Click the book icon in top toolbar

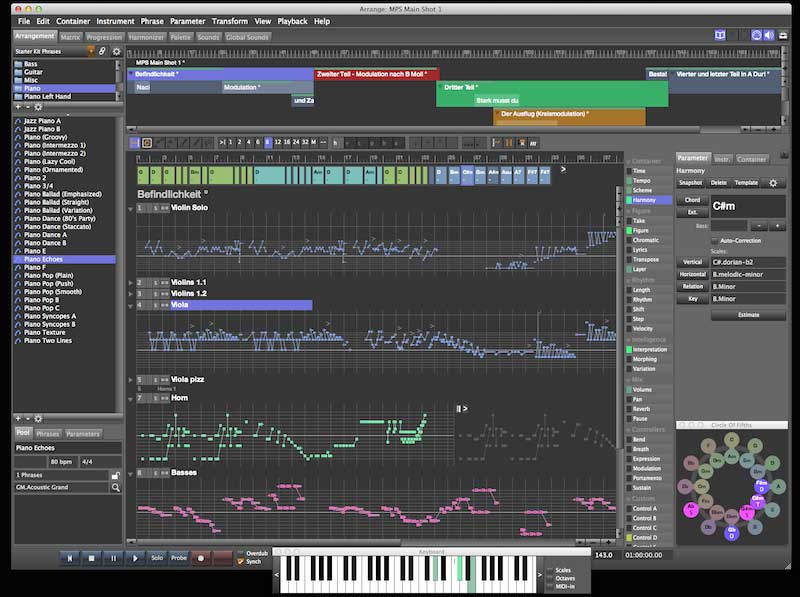click(719, 35)
